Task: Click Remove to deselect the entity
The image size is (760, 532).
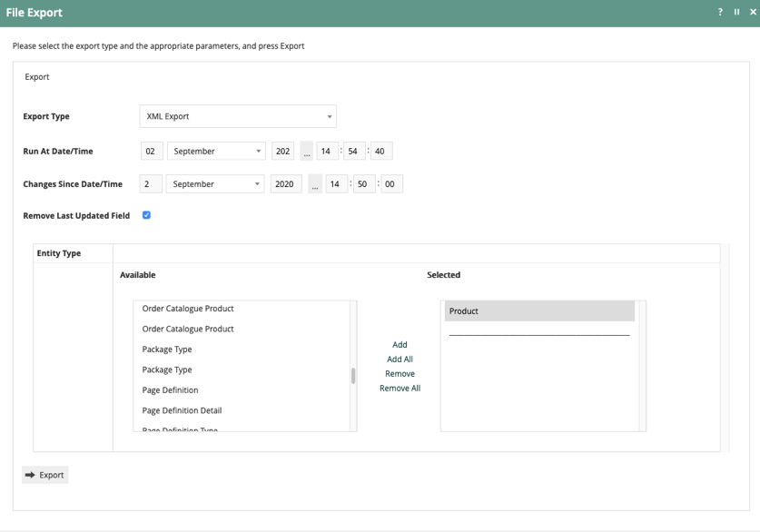Action: 400,374
